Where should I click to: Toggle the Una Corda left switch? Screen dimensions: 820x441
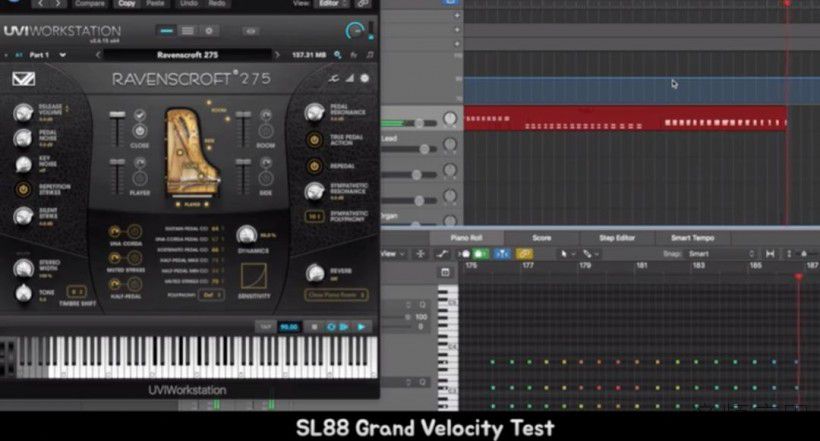[115, 231]
